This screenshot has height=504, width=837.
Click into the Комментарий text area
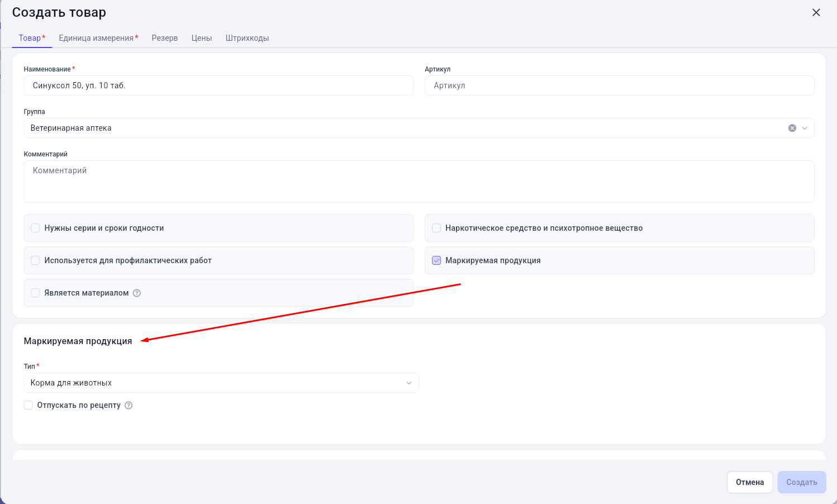419,182
